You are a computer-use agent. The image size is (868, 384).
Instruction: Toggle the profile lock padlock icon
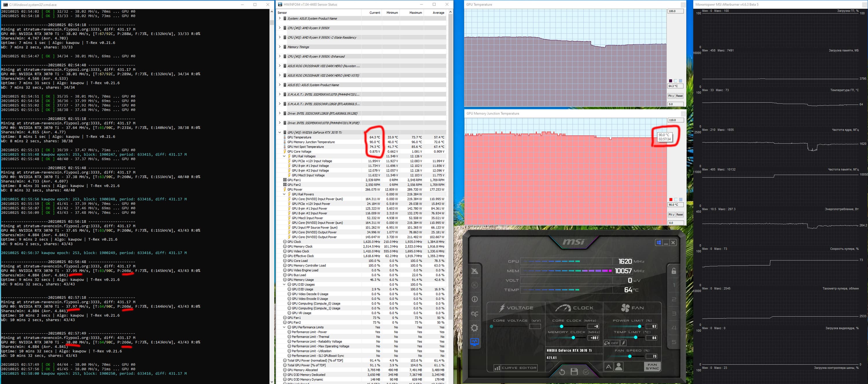tap(674, 271)
